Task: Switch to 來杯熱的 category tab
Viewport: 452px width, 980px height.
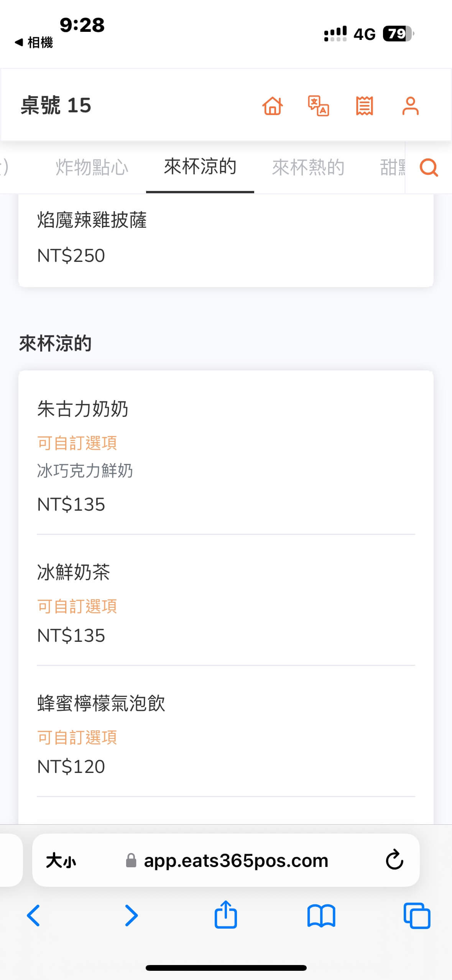Action: pyautogui.click(x=308, y=168)
